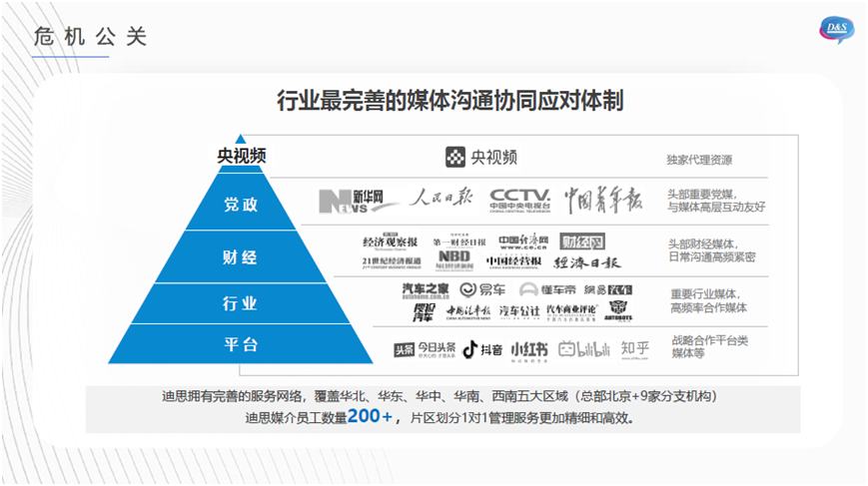Image resolution: width=868 pixels, height=486 pixels.
Task: Select the CCTV 中国中央电视台 logo
Action: (x=519, y=199)
